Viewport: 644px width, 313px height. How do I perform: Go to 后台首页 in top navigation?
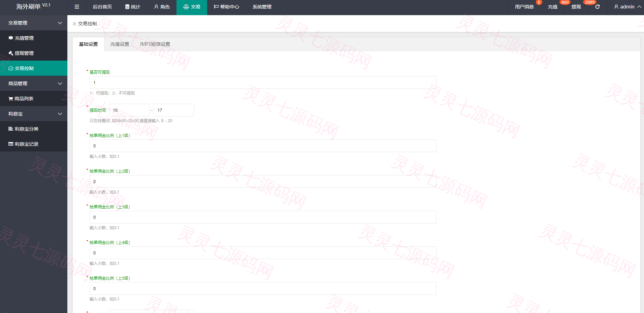[102, 7]
